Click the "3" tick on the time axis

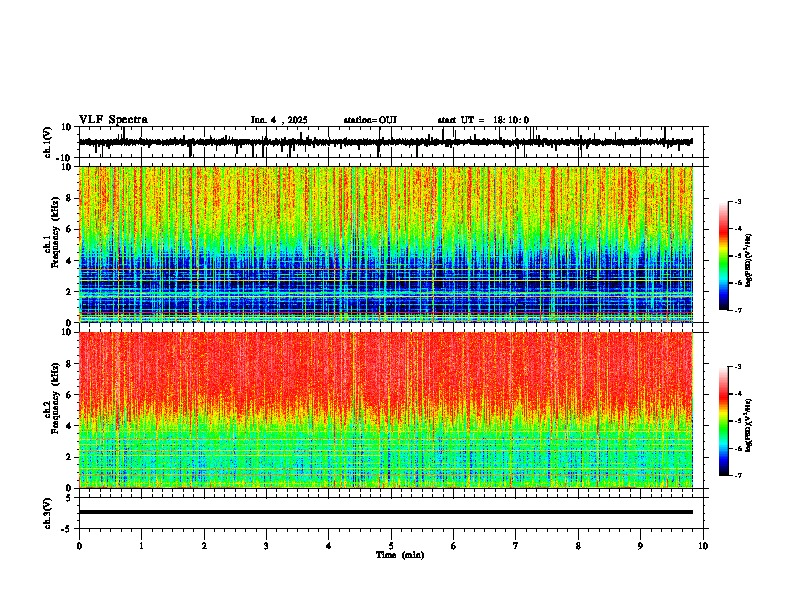[x=266, y=546]
